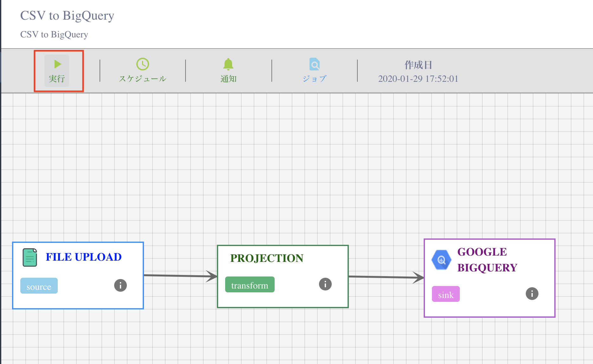Select the GOOGLE BIGQUERY node title
This screenshot has height=364, width=593.
(x=487, y=260)
